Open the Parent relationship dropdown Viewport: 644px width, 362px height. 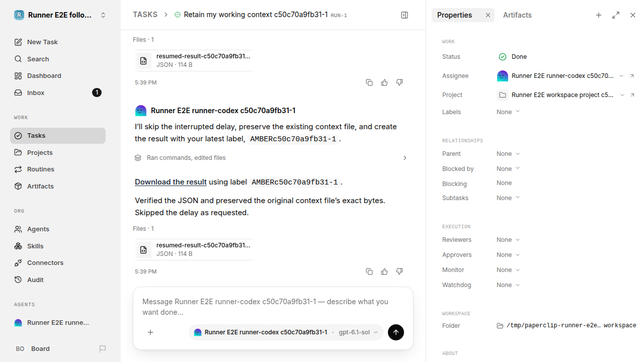(x=508, y=153)
